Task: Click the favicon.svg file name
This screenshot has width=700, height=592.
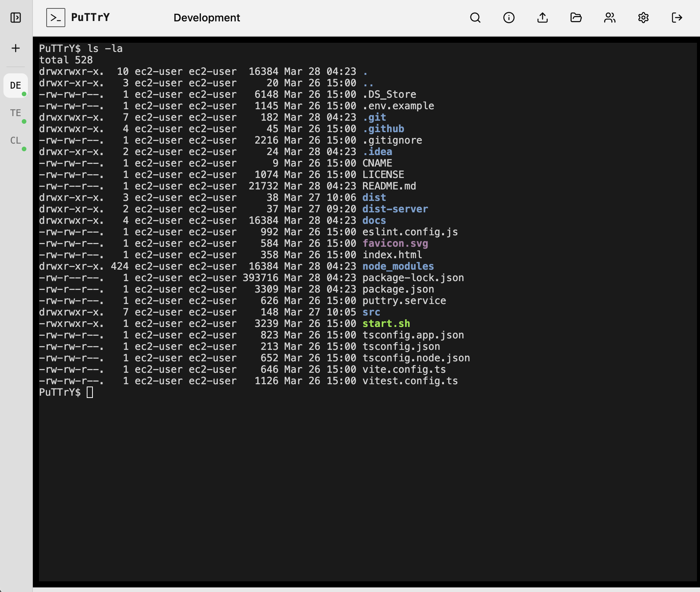Action: pos(395,243)
